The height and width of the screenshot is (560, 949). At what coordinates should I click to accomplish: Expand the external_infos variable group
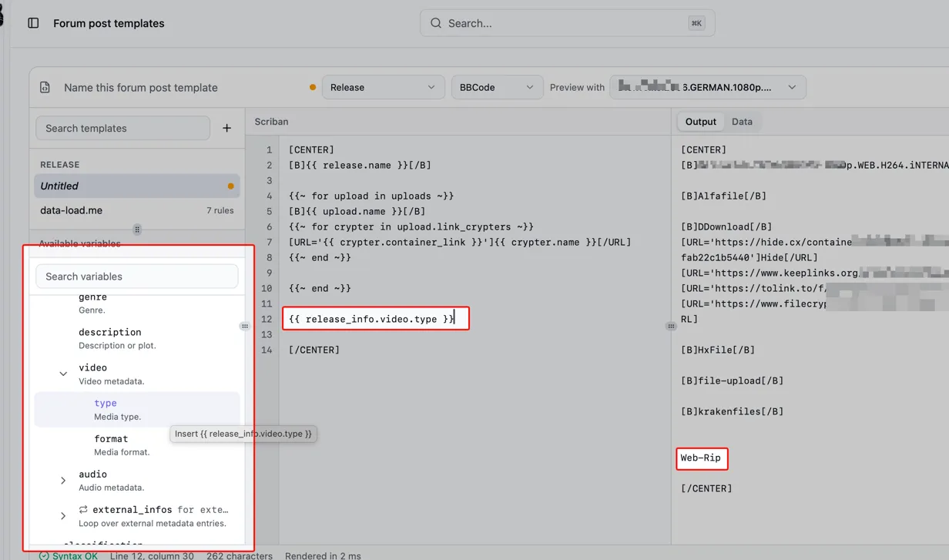(x=64, y=516)
